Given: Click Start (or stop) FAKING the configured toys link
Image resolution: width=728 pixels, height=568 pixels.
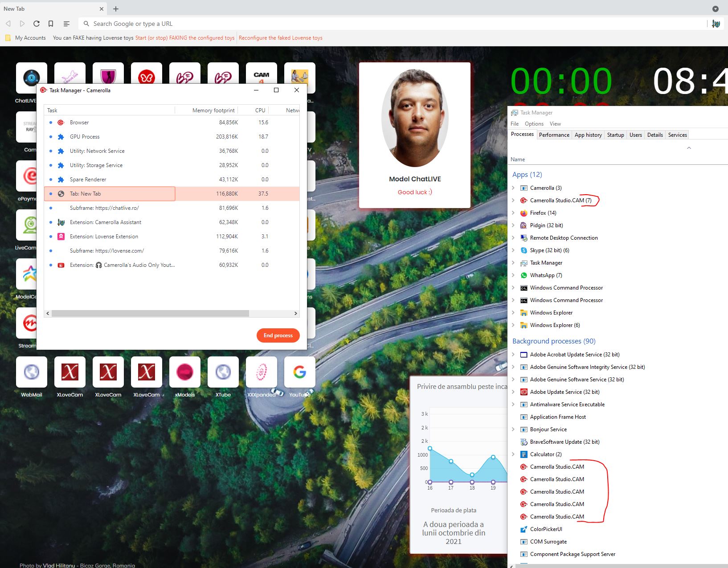Looking at the screenshot, I should tap(185, 38).
